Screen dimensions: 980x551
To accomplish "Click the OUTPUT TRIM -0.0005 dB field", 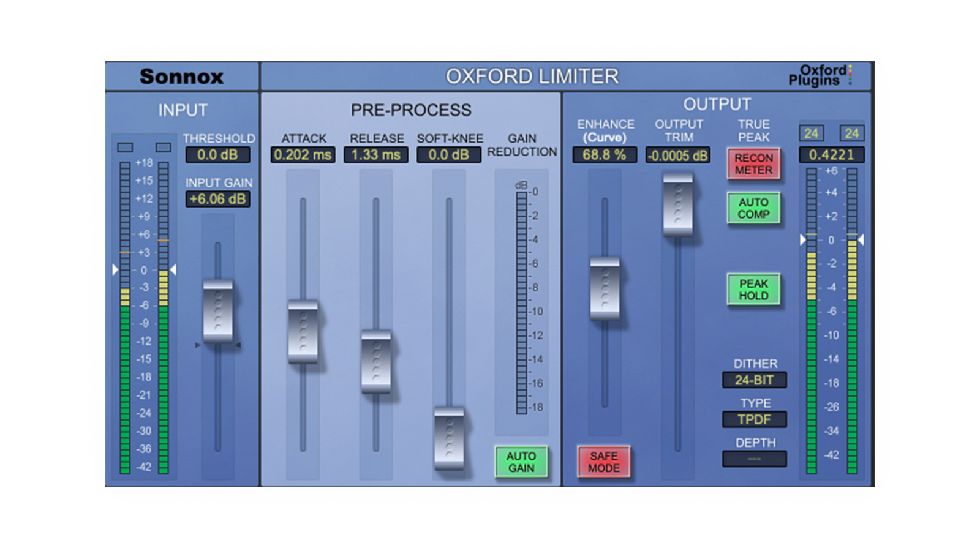I will [678, 156].
